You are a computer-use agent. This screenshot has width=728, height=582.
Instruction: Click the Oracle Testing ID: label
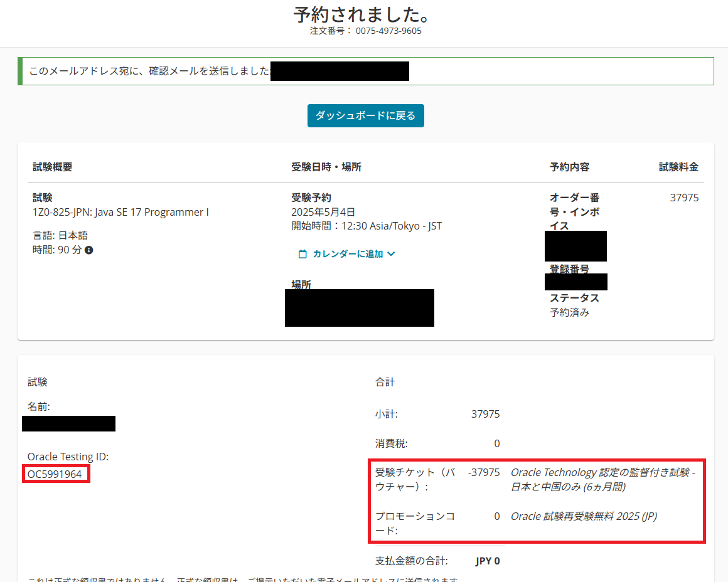(68, 457)
